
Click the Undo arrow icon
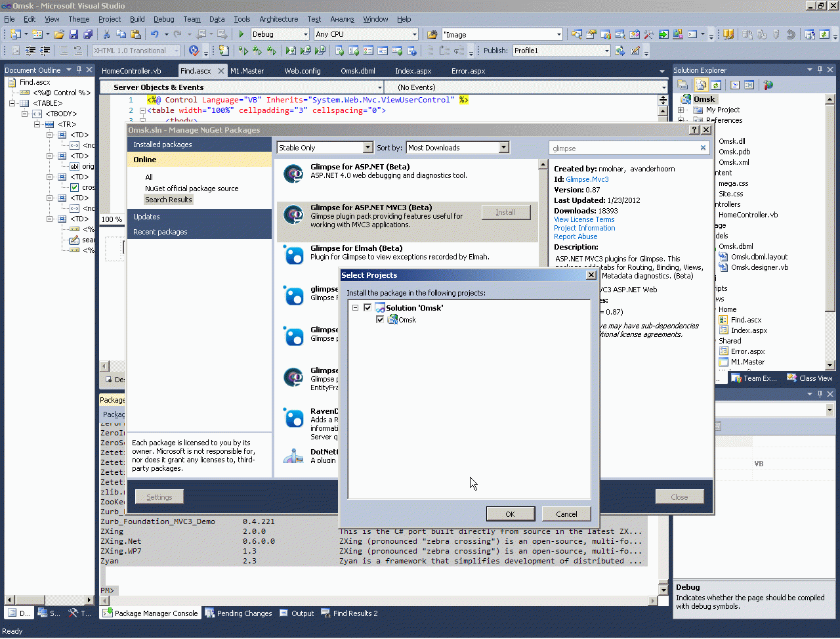coord(154,34)
